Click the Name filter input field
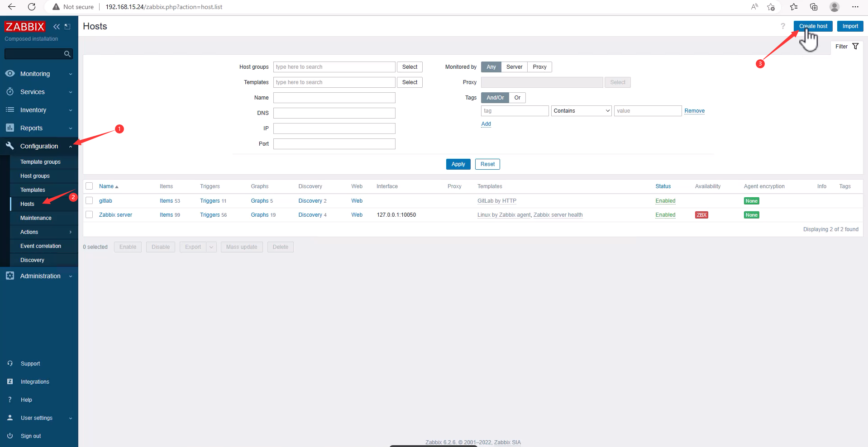Image resolution: width=868 pixels, height=447 pixels. pos(334,98)
